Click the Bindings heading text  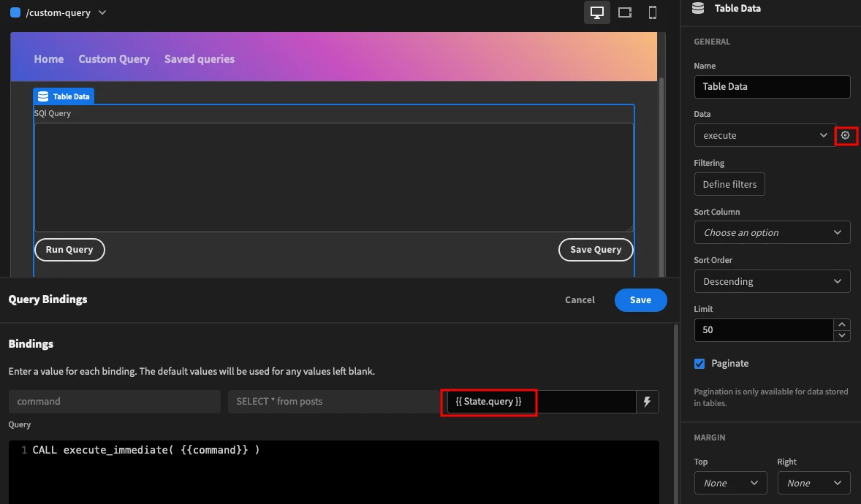[x=31, y=344]
